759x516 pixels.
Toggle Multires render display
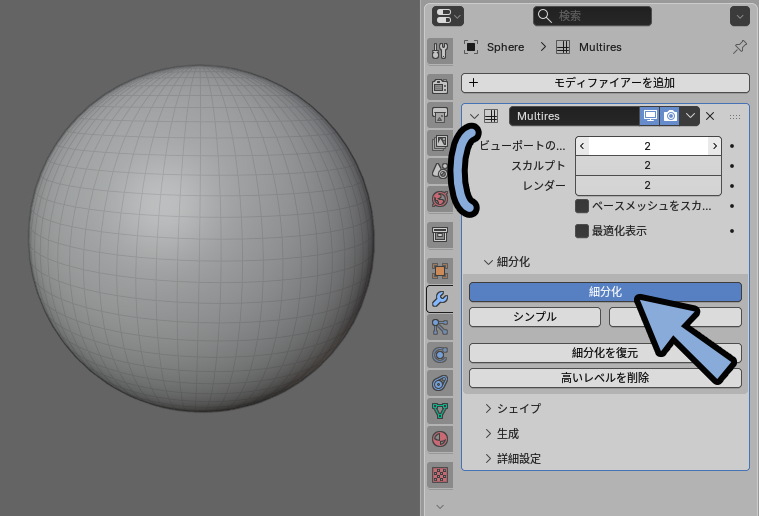point(670,116)
